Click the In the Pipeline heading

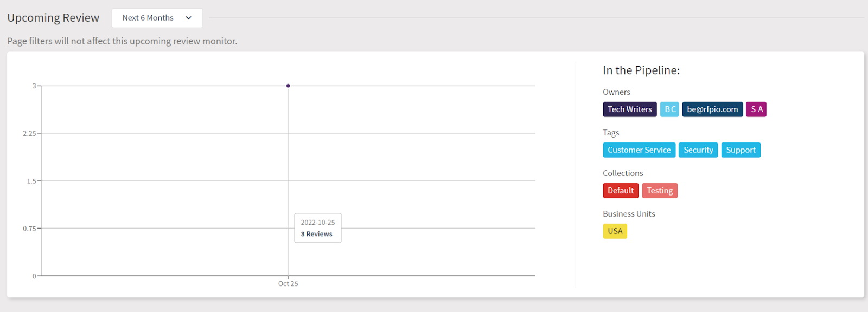(641, 70)
